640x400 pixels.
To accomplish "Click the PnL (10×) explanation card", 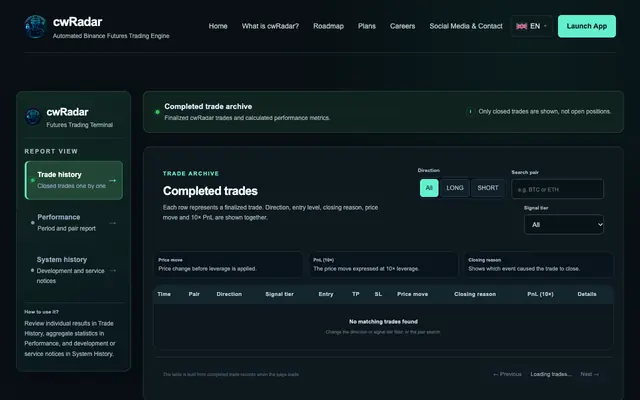I will tap(384, 265).
